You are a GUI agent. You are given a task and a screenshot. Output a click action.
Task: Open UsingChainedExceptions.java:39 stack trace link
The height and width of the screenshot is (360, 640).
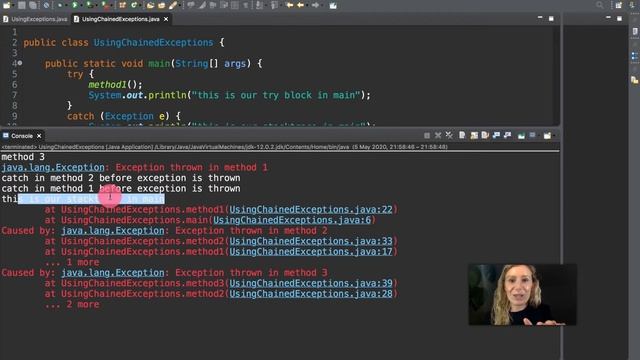(x=311, y=283)
